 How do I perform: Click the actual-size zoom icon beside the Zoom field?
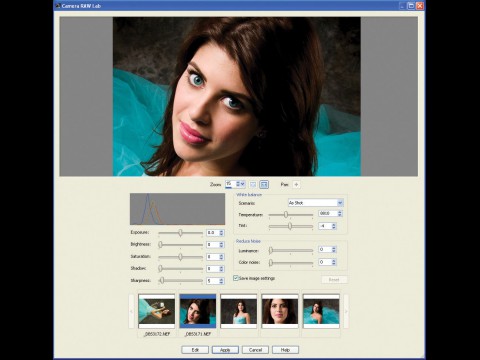tap(253, 184)
